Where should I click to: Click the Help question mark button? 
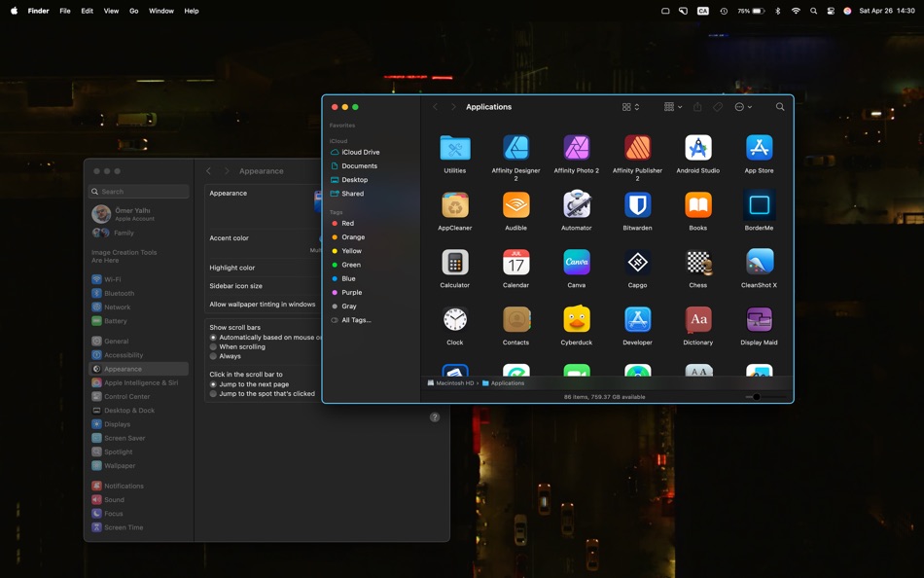(435, 417)
